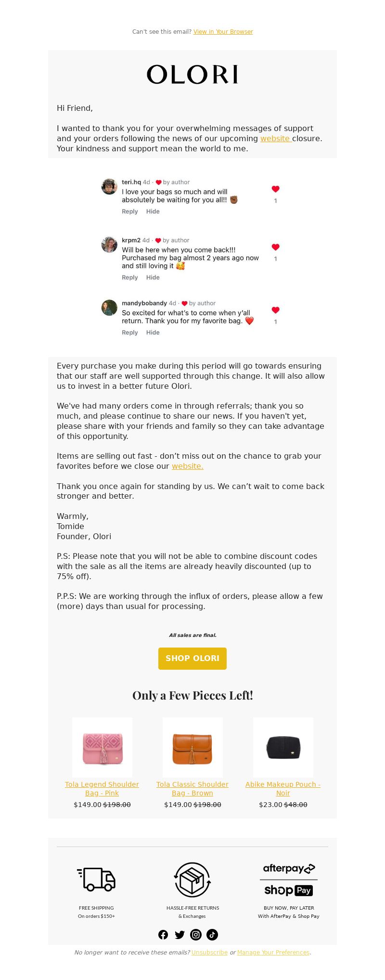Open Abike Makeup Pouch - Noir link

click(283, 789)
